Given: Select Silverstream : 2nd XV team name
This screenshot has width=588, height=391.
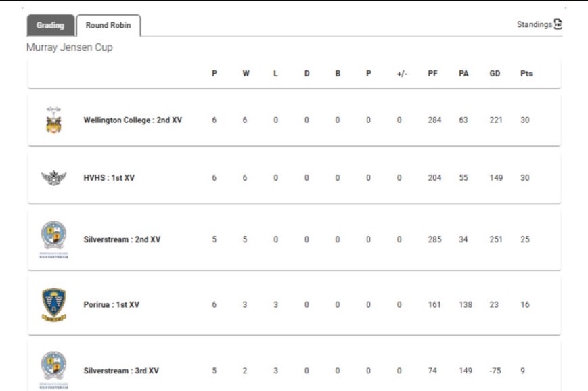Looking at the screenshot, I should (x=122, y=239).
